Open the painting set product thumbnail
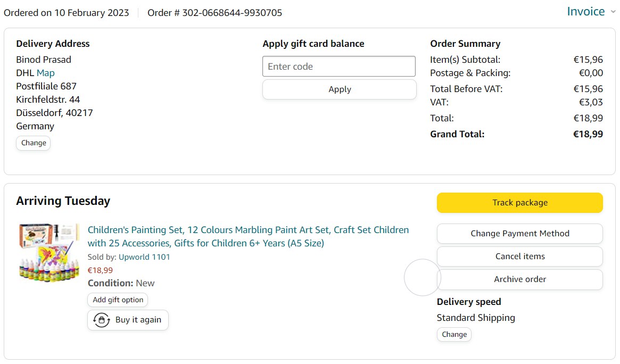This screenshot has height=364, width=620. (x=48, y=252)
